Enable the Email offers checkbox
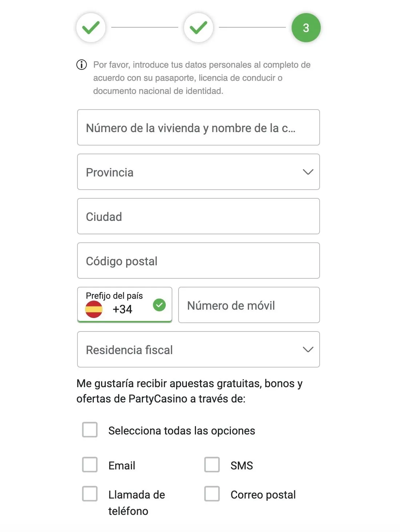The height and width of the screenshot is (532, 400). (x=90, y=465)
